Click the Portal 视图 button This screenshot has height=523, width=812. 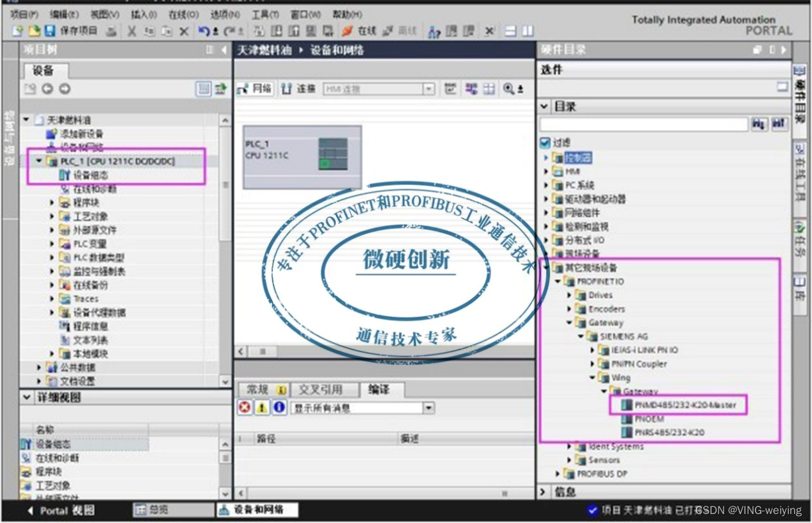[x=62, y=510]
